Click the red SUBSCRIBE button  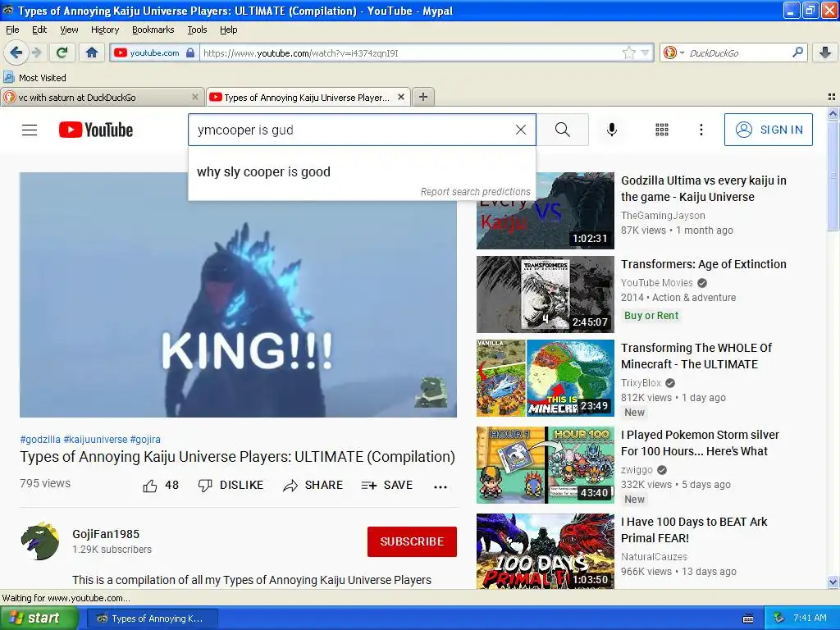click(x=412, y=541)
